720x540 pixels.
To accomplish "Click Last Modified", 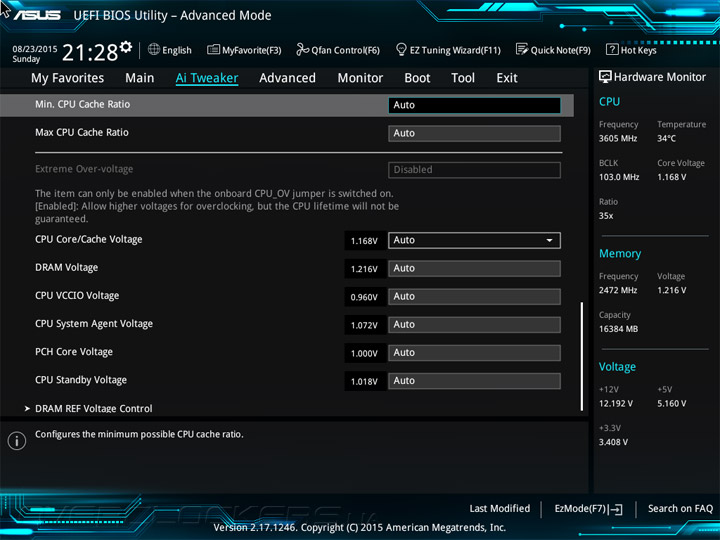I will pyautogui.click(x=500, y=508).
